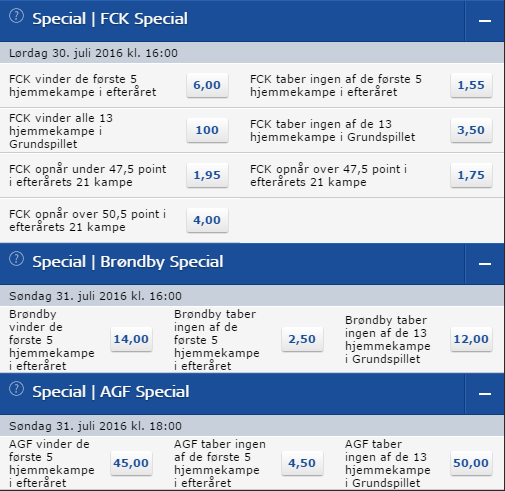Image resolution: width=505 pixels, height=491 pixels.
Task: Open help icon beside Brøndby Special
Action: tap(16, 259)
